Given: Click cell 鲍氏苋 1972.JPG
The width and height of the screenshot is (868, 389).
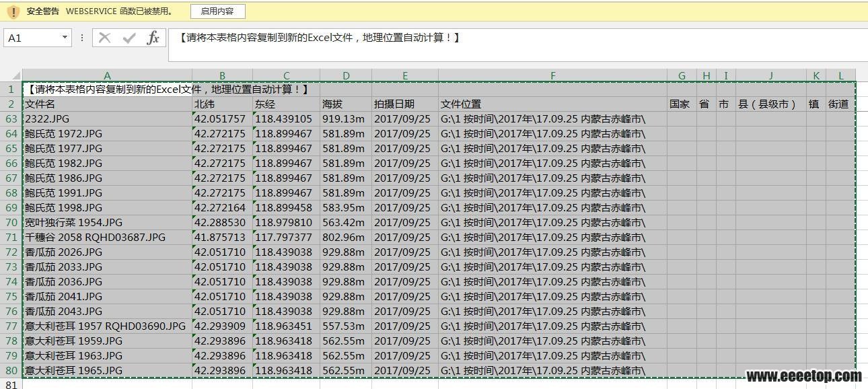Looking at the screenshot, I should pyautogui.click(x=107, y=134).
